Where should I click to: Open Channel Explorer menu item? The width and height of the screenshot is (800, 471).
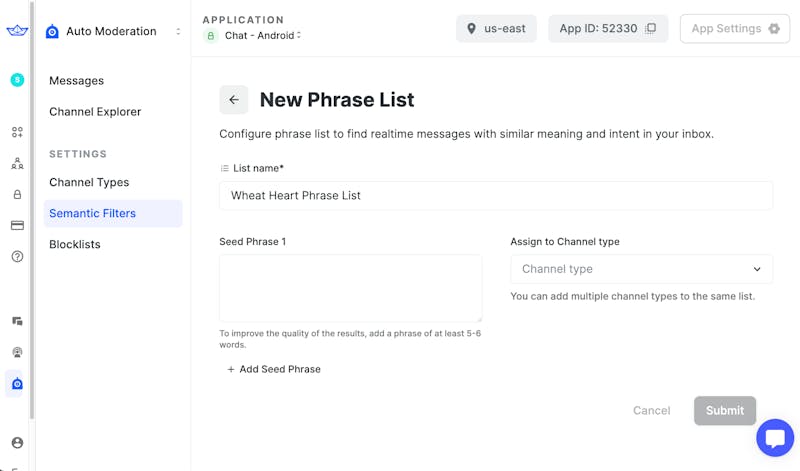point(95,112)
